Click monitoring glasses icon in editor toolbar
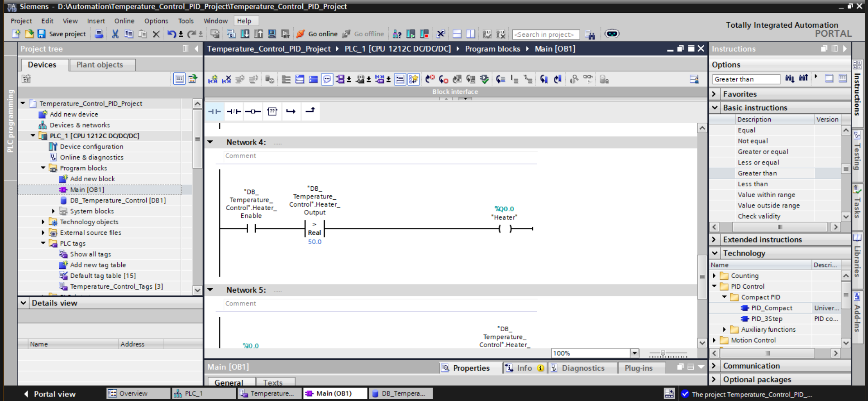The image size is (868, 401). 588,79
